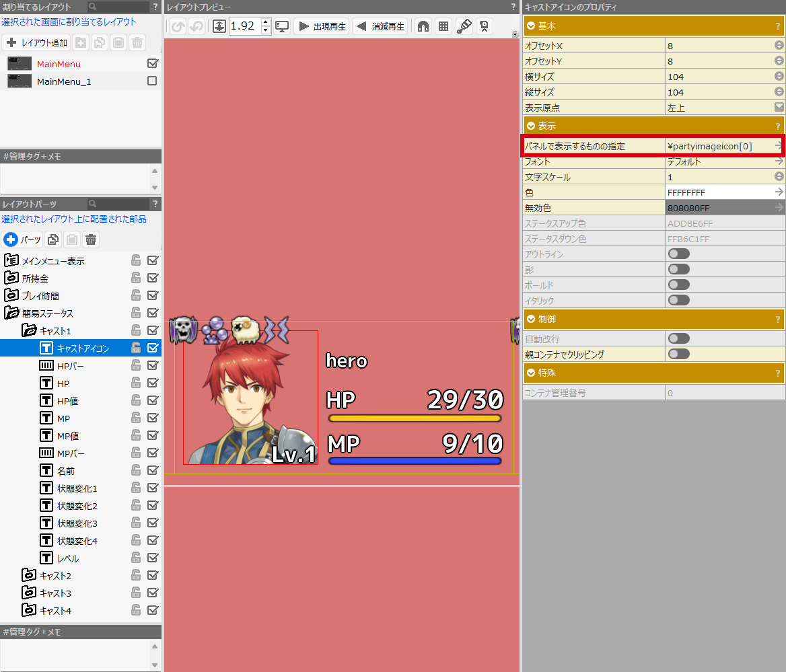Click the paint tube icon in preview toolbar
Viewport: 786px width, 672px height.
pyautogui.click(x=464, y=26)
